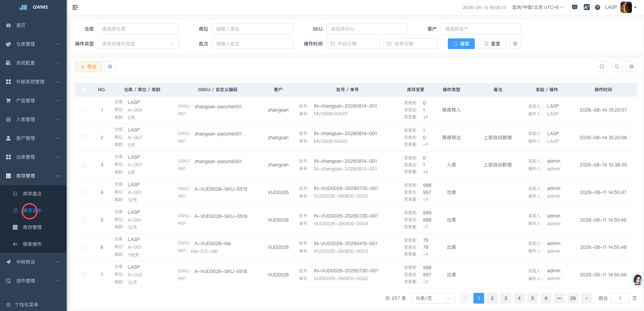Click the blue 搜索 button
644x311 pixels.
pyautogui.click(x=461, y=44)
